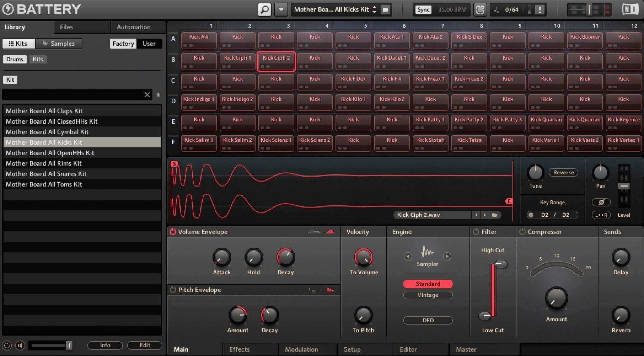The image size is (644, 356).
Task: Toggle the DFD button
Action: (428, 320)
